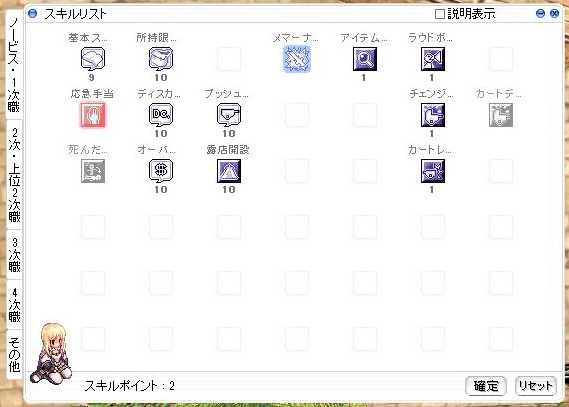Switch to the 4次職 tab
The height and width of the screenshot is (407, 569).
14,305
